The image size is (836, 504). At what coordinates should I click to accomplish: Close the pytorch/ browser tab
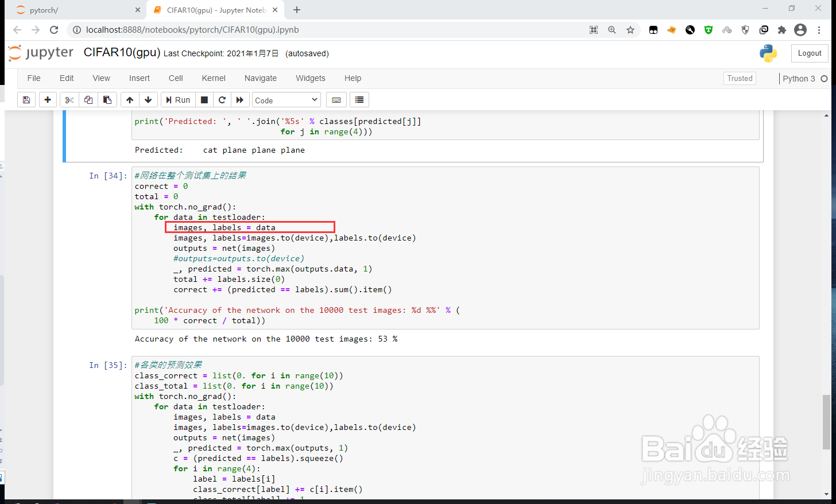(138, 10)
